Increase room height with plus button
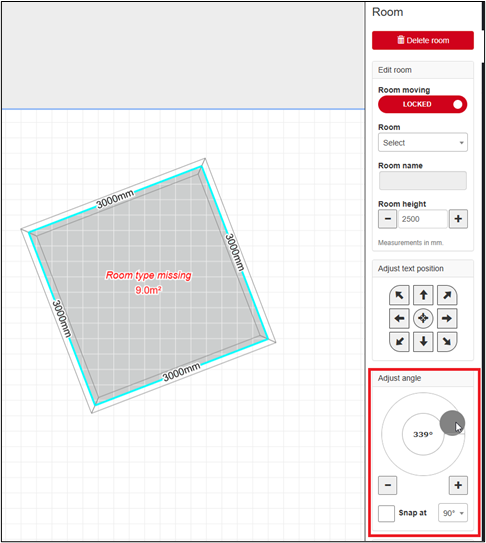This screenshot has width=486, height=543. coord(458,219)
